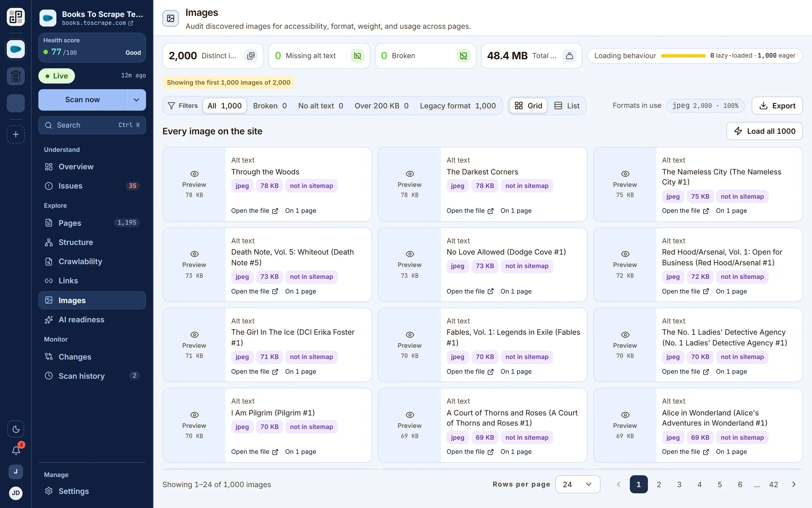Click the Distinct images copy icon
The width and height of the screenshot is (812, 508).
(251, 56)
